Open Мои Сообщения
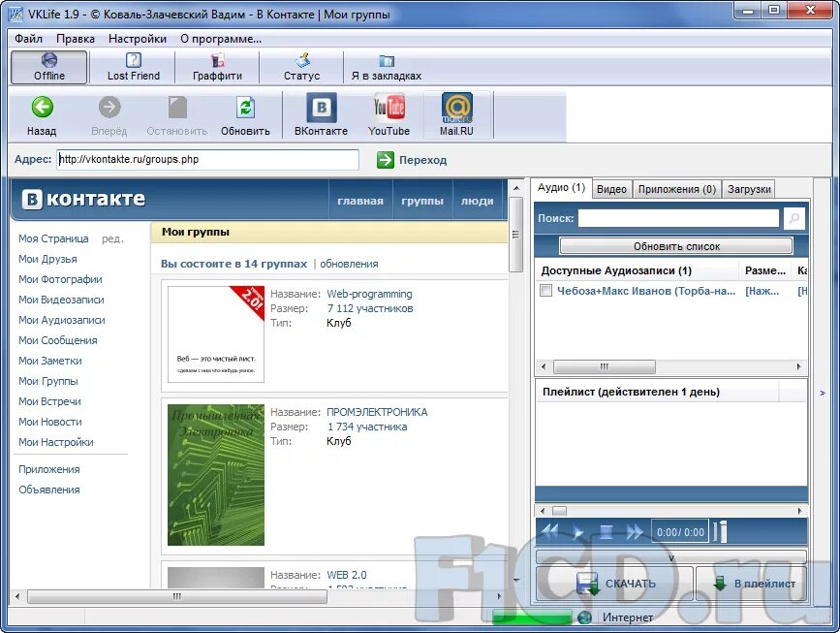 point(58,340)
